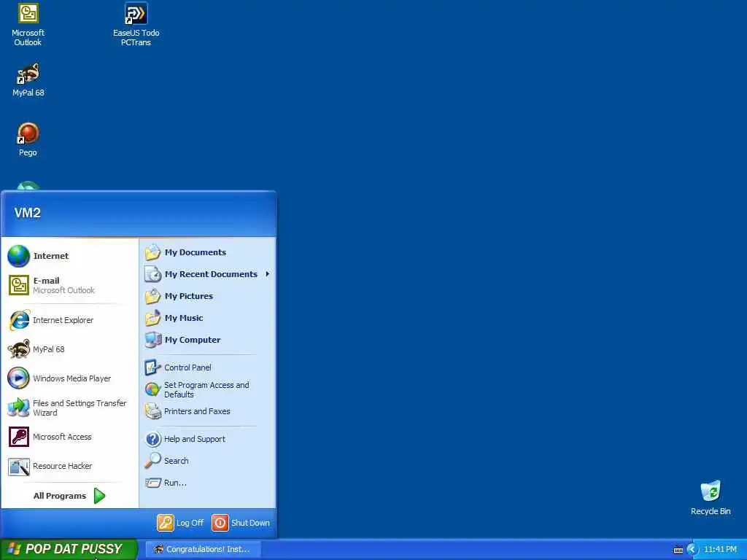
Task: Expand the My Recent Documents submenu arrow
Action: pyautogui.click(x=268, y=274)
